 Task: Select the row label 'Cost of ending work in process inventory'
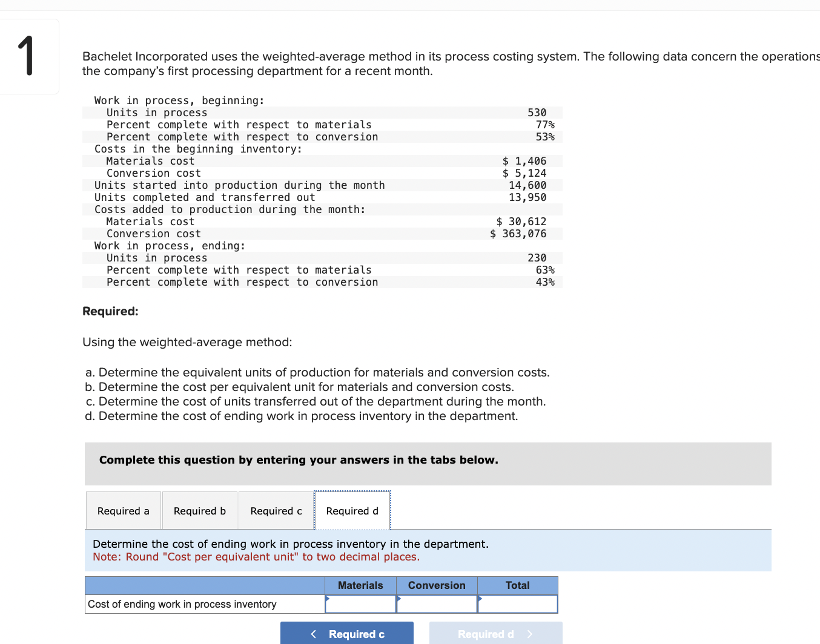pyautogui.click(x=182, y=603)
